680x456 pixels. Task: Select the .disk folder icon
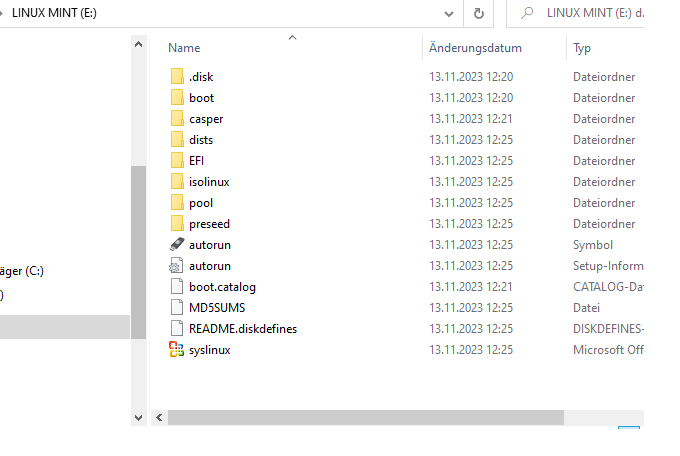tap(177, 76)
